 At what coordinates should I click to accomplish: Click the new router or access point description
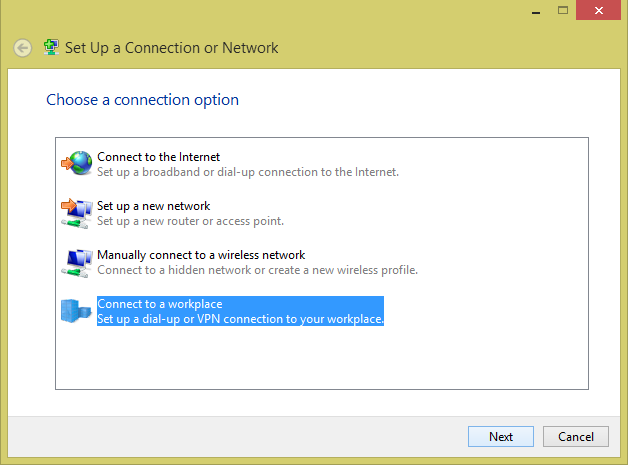click(x=191, y=221)
